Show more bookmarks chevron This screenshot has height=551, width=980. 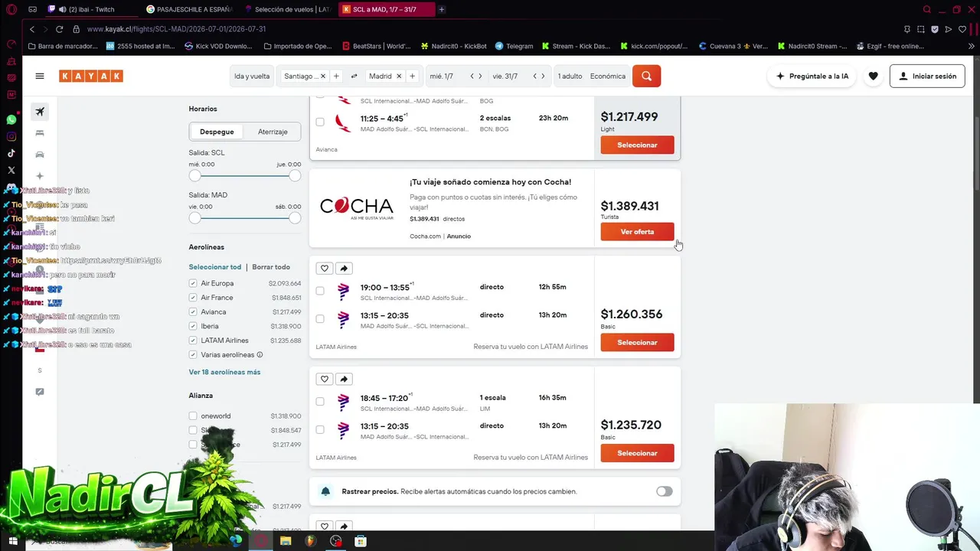click(972, 46)
